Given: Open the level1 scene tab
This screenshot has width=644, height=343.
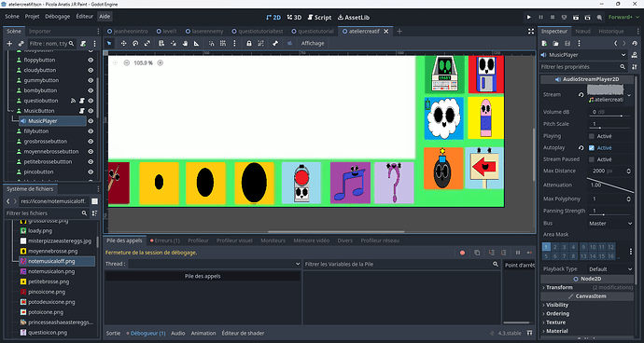Looking at the screenshot, I should tap(166, 31).
